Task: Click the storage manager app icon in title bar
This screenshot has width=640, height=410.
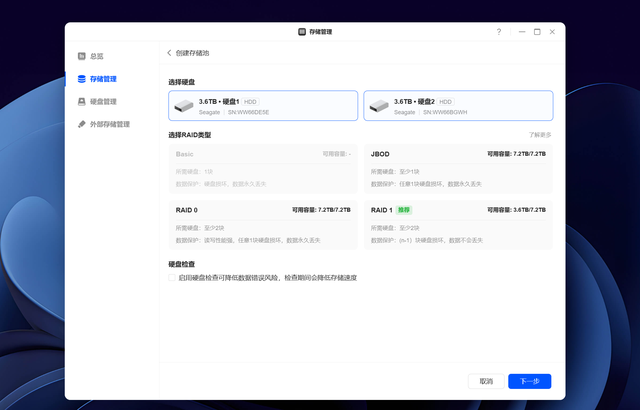Action: click(302, 32)
